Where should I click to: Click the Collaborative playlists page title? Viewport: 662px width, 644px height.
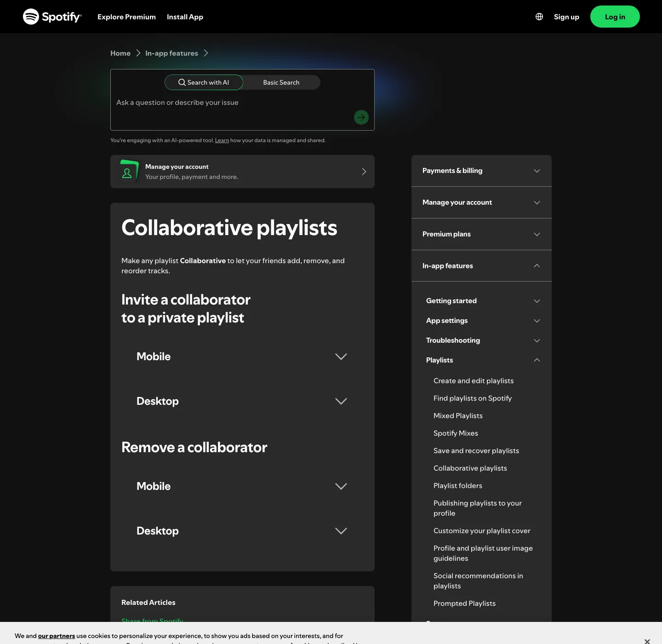(229, 228)
